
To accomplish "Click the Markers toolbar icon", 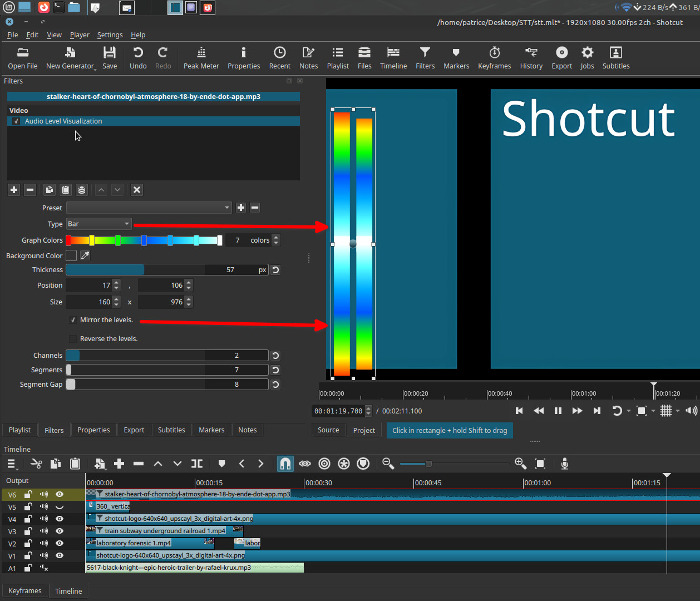I will click(456, 58).
